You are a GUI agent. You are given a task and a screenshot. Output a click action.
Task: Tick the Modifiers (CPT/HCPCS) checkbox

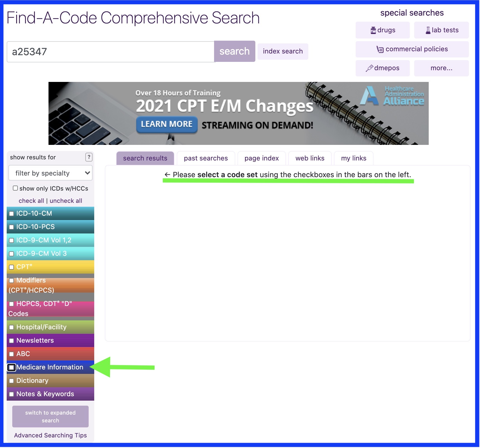(x=11, y=281)
